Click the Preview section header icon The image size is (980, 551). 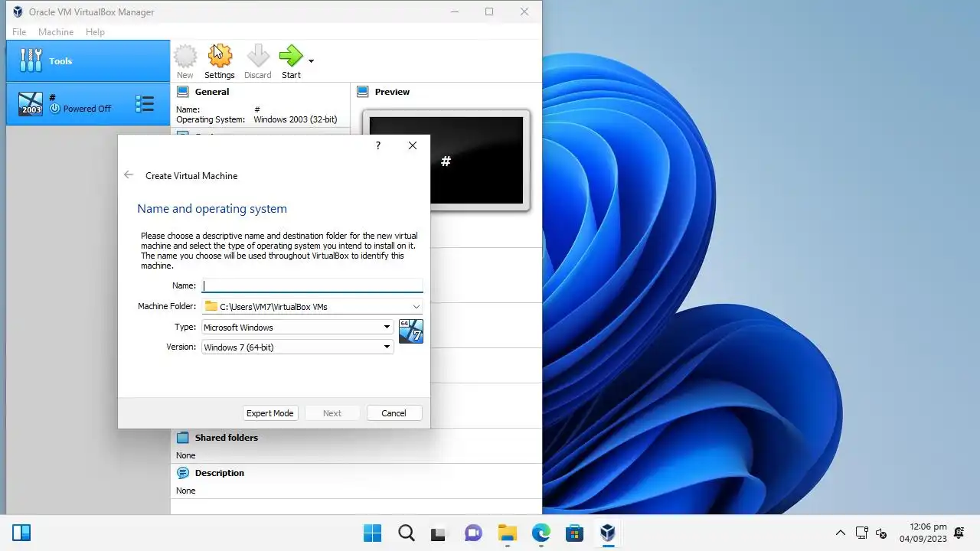pos(363,92)
